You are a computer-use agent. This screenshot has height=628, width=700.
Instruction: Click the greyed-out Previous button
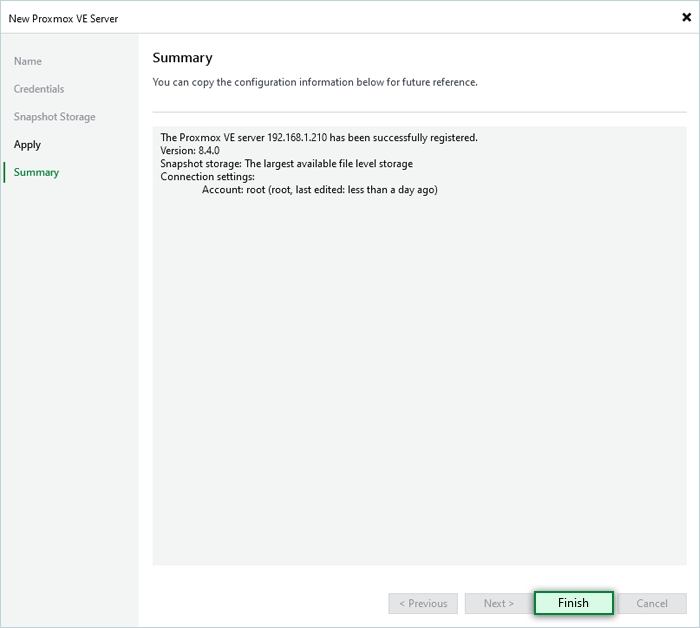423,603
